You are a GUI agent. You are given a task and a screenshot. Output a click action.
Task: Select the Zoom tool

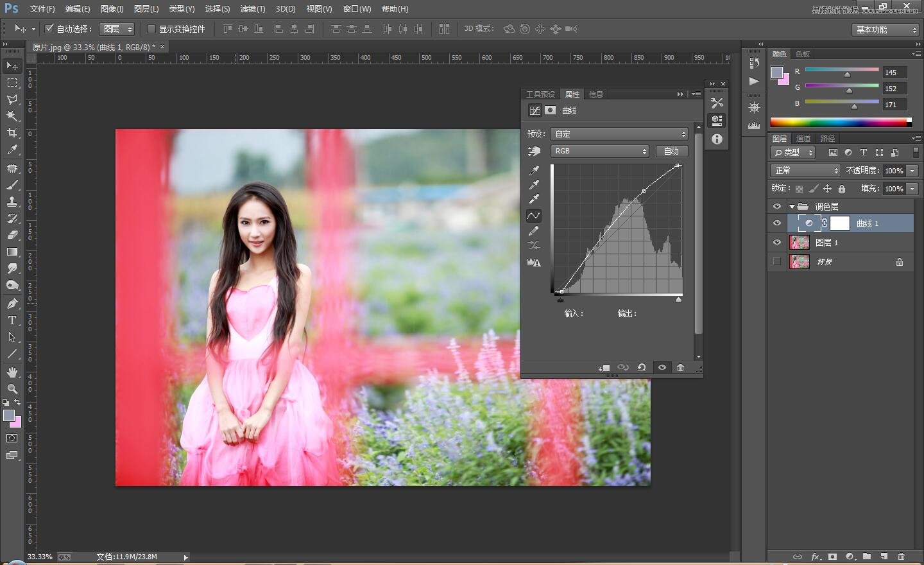[x=12, y=389]
